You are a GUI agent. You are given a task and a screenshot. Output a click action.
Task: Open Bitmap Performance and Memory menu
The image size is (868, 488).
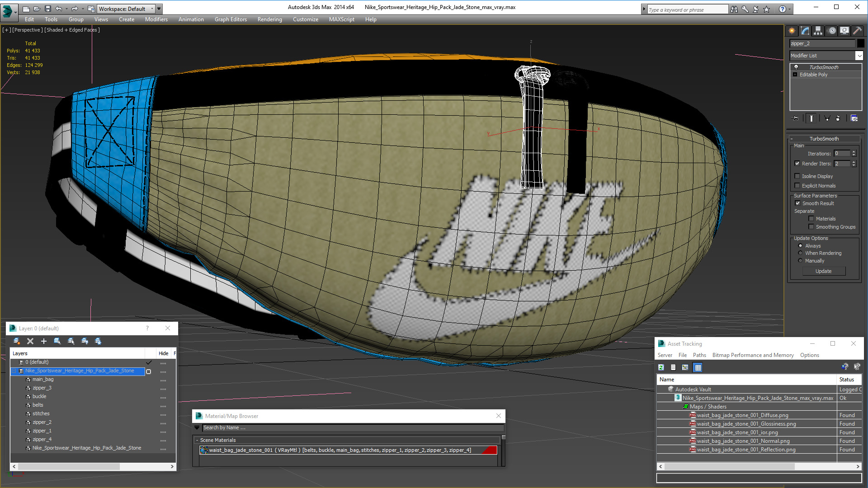[x=753, y=355]
